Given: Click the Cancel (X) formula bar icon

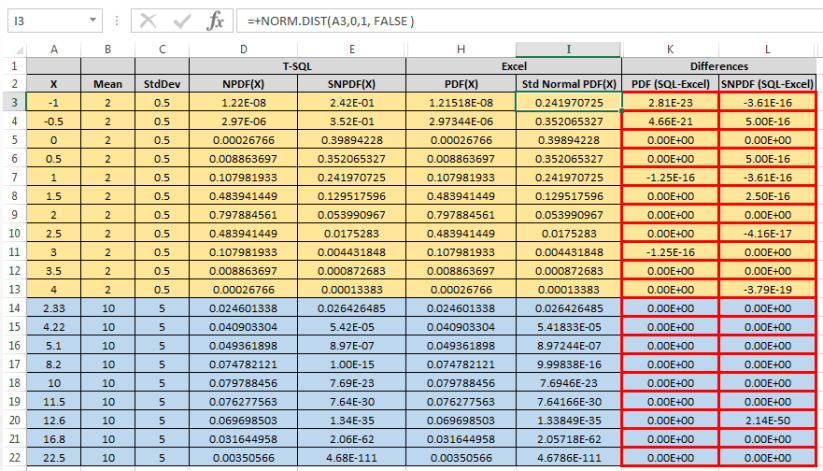Looking at the screenshot, I should click(148, 21).
